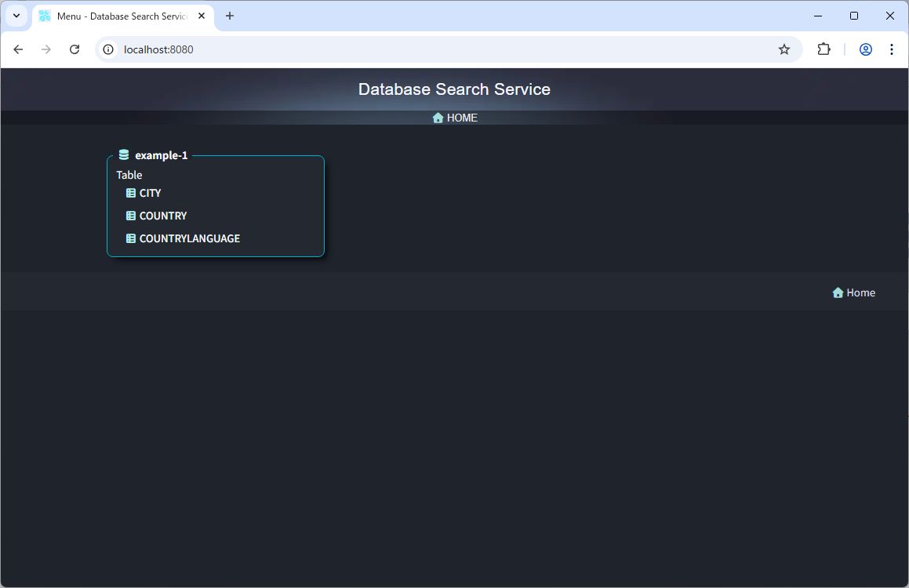Open the COUNTRY table

pos(162,216)
